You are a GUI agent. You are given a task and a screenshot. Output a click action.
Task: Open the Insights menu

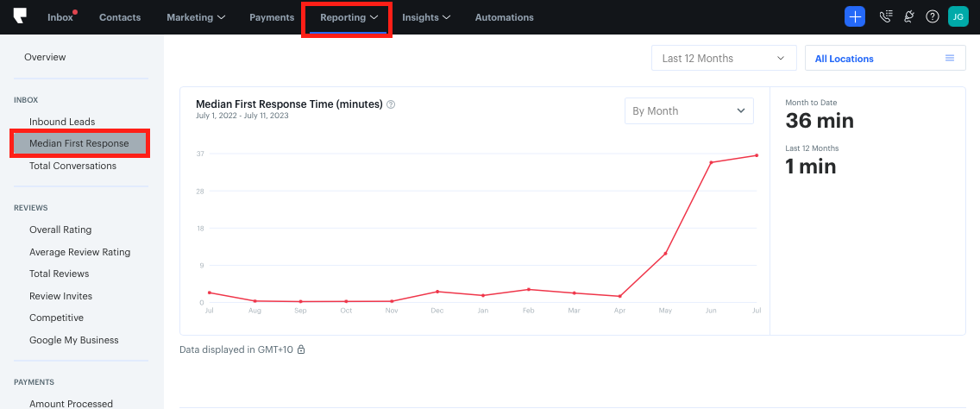[426, 17]
